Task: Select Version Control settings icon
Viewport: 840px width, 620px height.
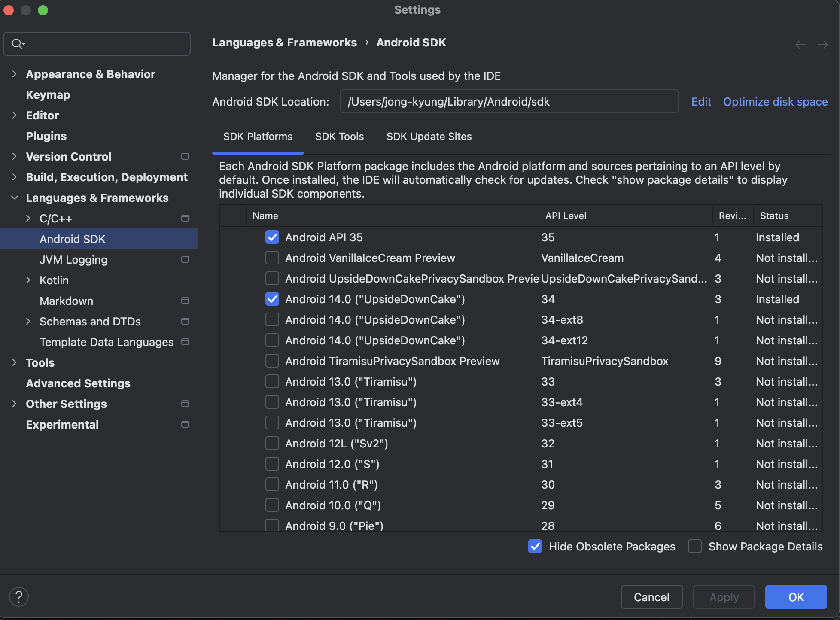Action: click(185, 156)
